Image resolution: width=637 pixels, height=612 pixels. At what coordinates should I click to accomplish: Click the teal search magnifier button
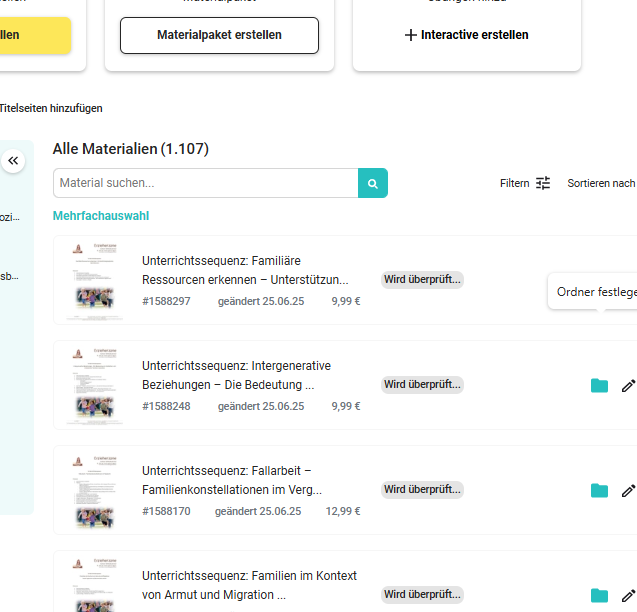click(x=373, y=183)
